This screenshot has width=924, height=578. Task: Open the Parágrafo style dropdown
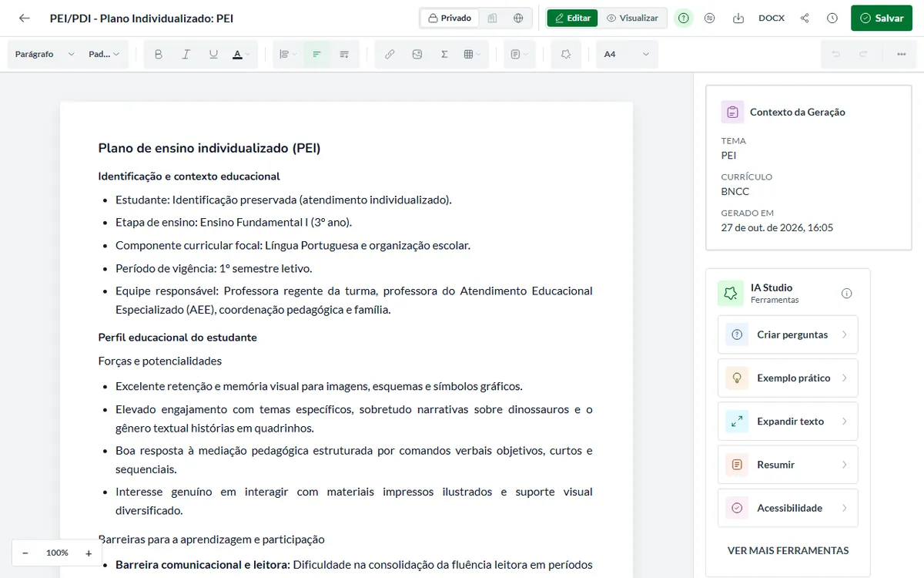(45, 54)
